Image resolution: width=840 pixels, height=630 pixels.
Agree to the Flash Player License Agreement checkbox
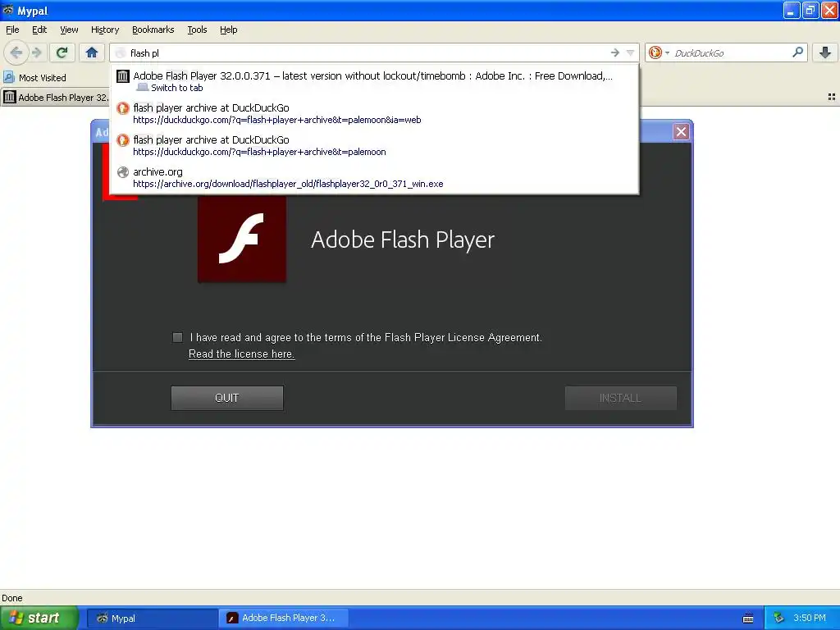tap(177, 337)
